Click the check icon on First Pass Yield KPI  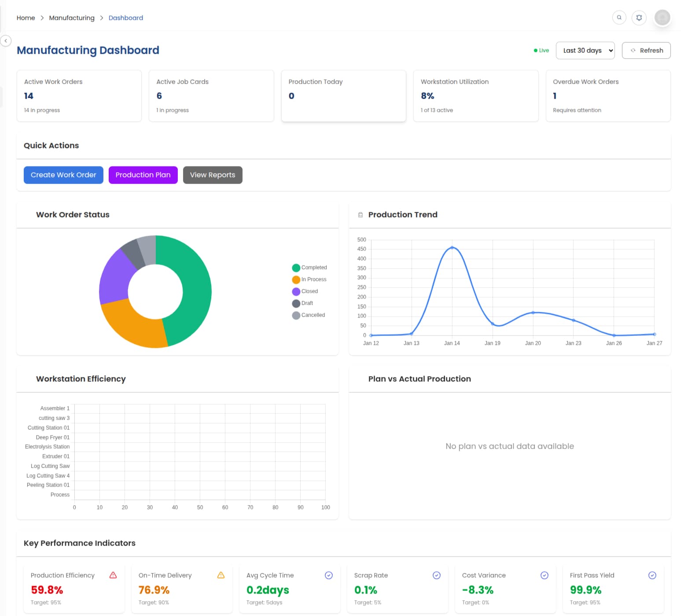[652, 575]
